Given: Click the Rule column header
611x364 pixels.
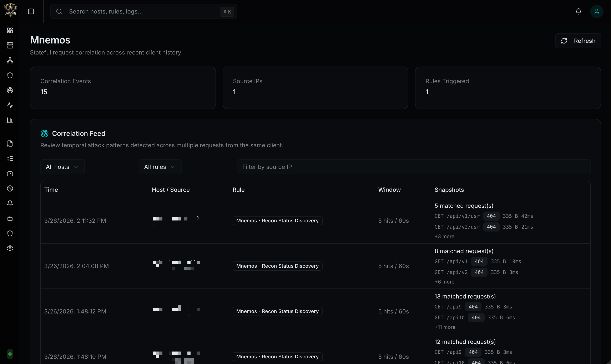Looking at the screenshot, I should pyautogui.click(x=238, y=190).
